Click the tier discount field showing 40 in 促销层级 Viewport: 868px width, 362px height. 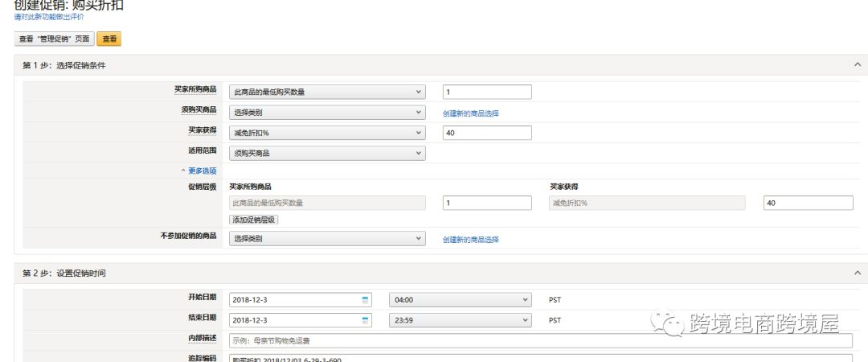click(x=809, y=203)
